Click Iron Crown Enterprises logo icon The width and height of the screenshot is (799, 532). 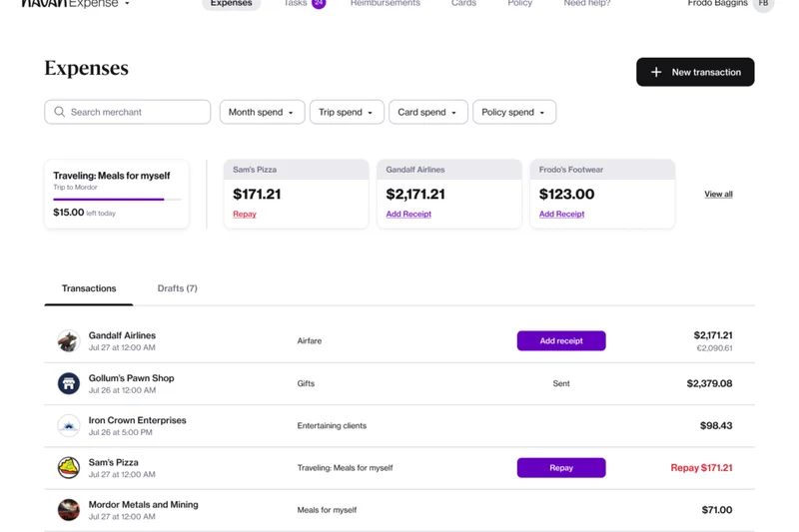[x=68, y=425]
